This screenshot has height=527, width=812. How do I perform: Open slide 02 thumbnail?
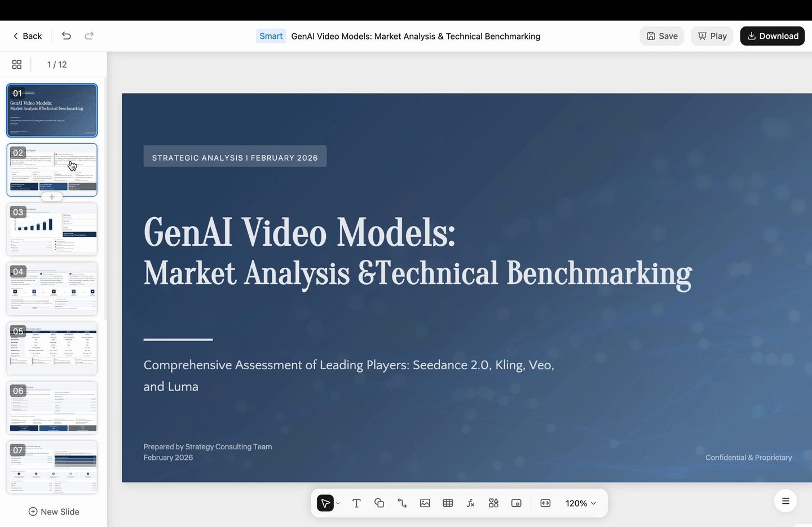pyautogui.click(x=52, y=170)
